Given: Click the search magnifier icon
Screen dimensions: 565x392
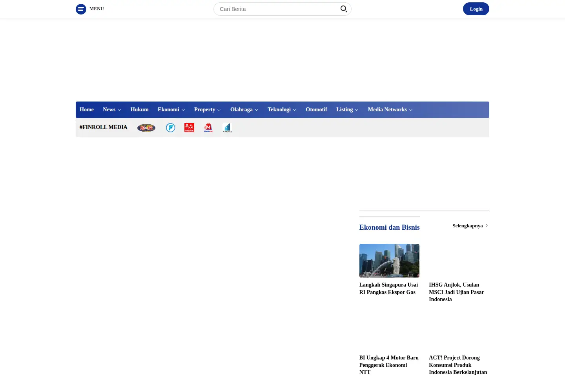Looking at the screenshot, I should coord(344,9).
